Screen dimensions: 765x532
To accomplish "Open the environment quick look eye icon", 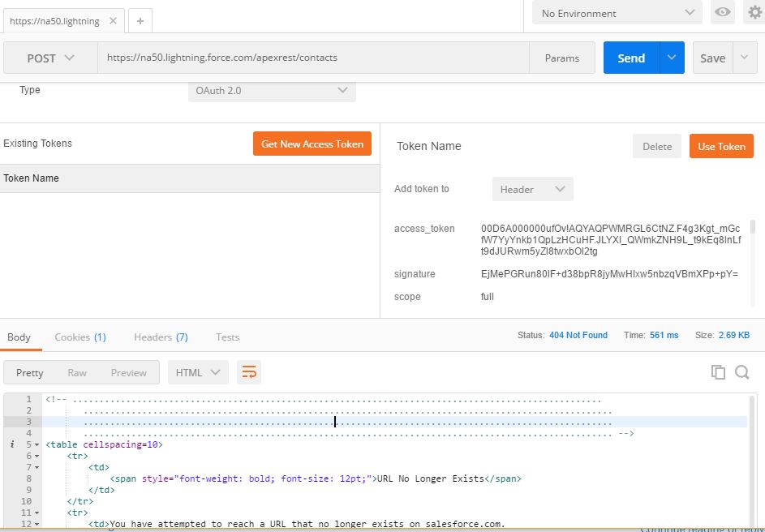I will point(722,13).
